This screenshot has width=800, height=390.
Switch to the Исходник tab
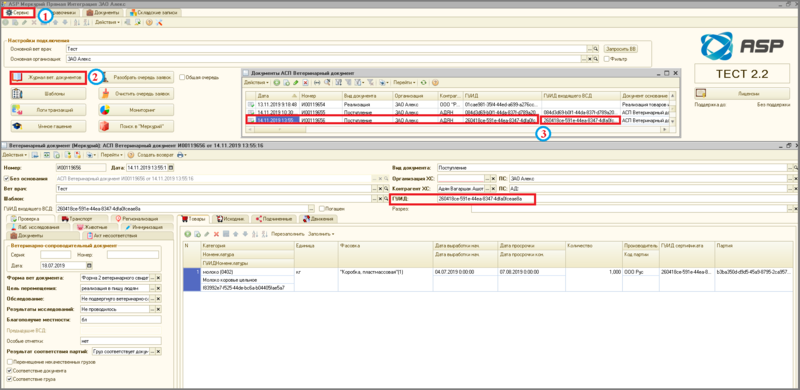231,218
